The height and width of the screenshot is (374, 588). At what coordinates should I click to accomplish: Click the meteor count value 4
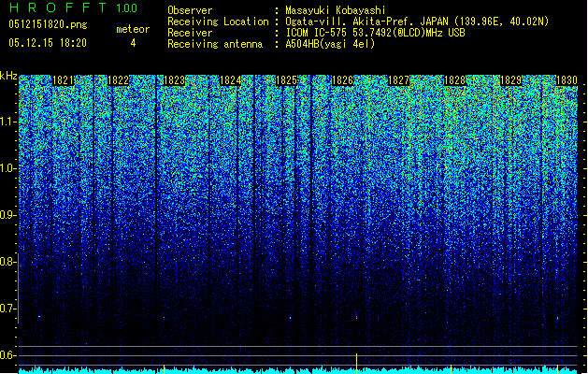[x=133, y=43]
